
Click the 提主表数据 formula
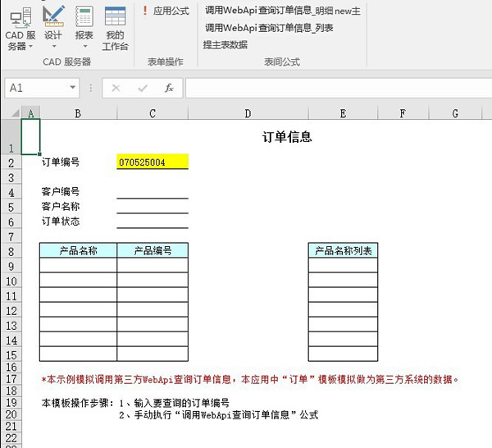pos(225,44)
